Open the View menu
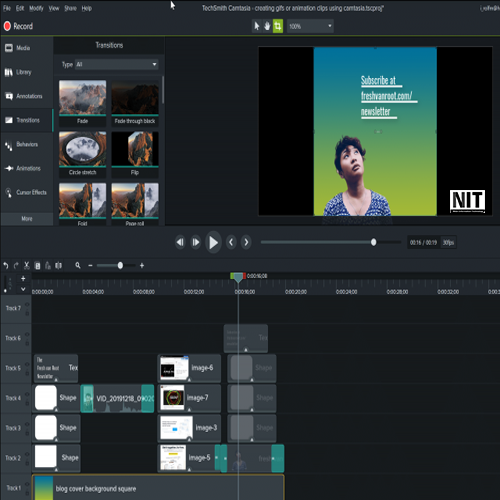The height and width of the screenshot is (500, 500). (54, 8)
